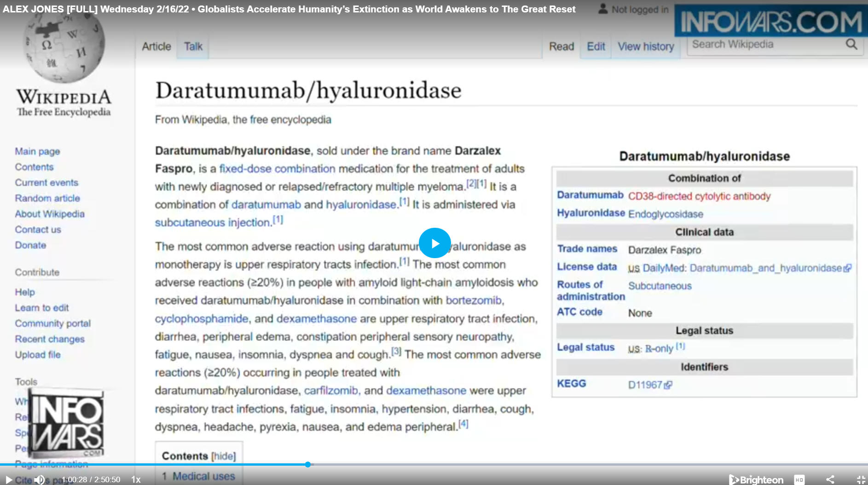Click the Donate link

tap(30, 245)
